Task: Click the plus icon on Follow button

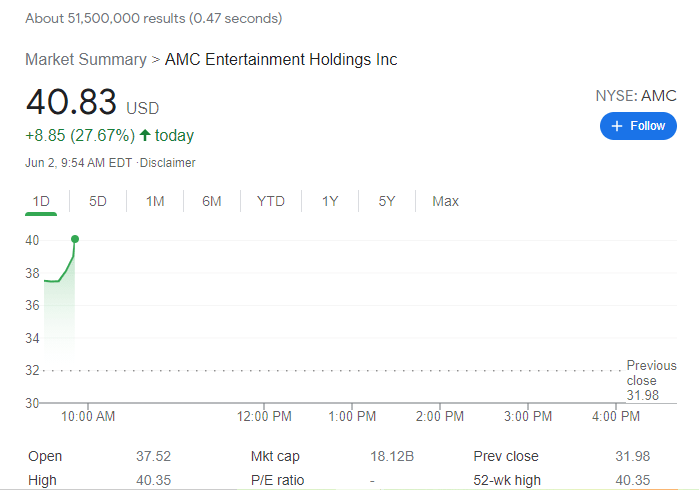Action: tap(617, 126)
